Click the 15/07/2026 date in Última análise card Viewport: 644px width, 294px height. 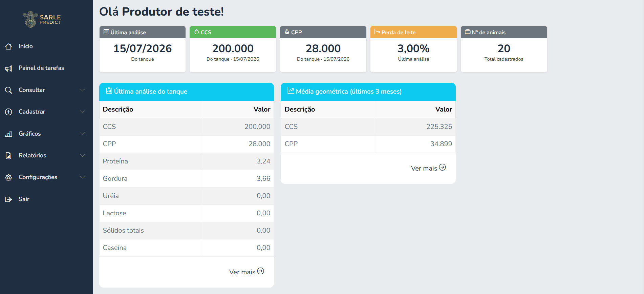143,48
